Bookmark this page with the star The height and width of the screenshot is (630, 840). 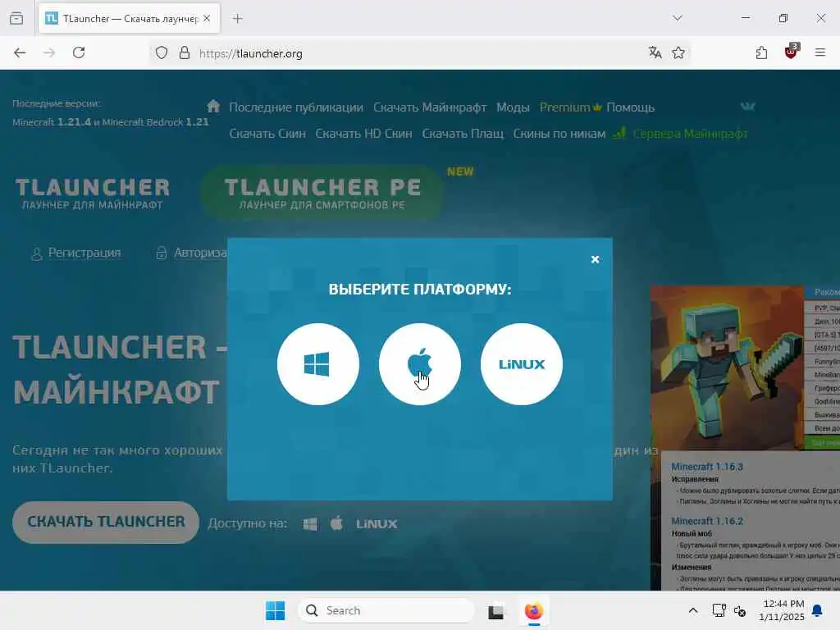point(678,52)
